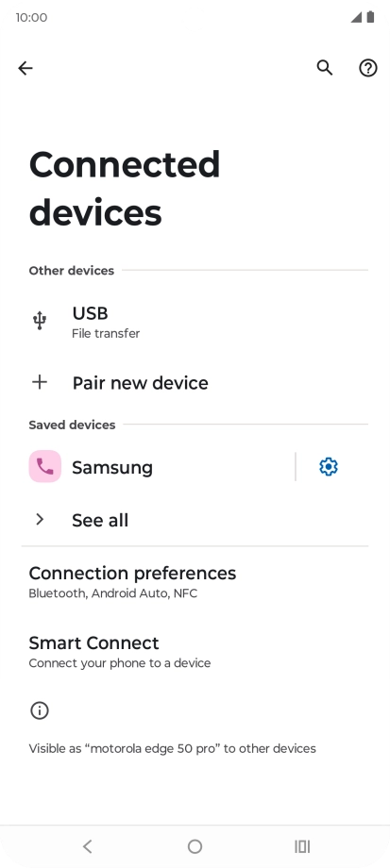Expand the See all chevron
This screenshot has width=390, height=868.
coord(40,519)
